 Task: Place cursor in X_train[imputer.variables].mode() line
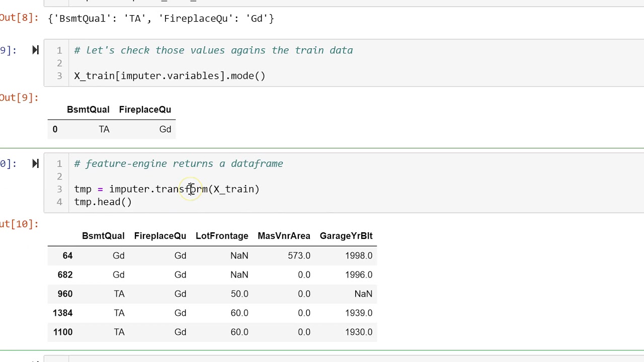(170, 76)
